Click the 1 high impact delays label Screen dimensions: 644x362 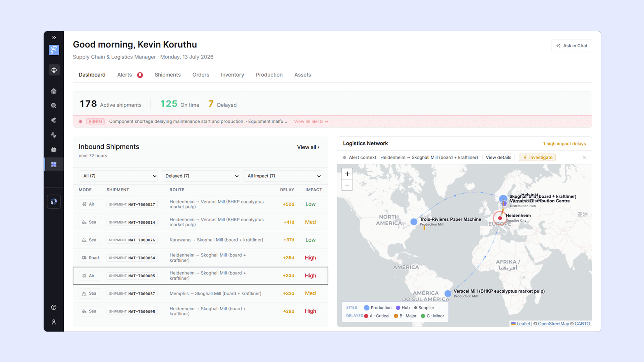point(565,143)
